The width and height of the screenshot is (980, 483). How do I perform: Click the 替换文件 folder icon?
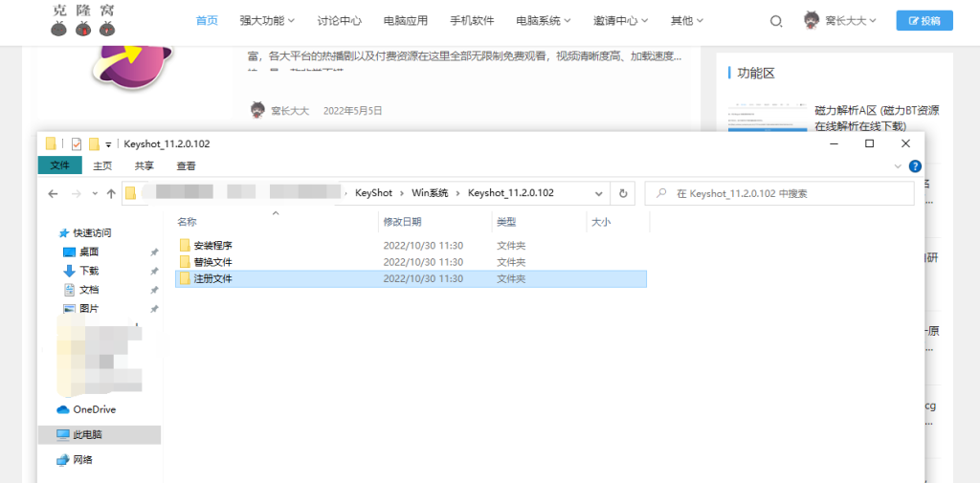(185, 262)
